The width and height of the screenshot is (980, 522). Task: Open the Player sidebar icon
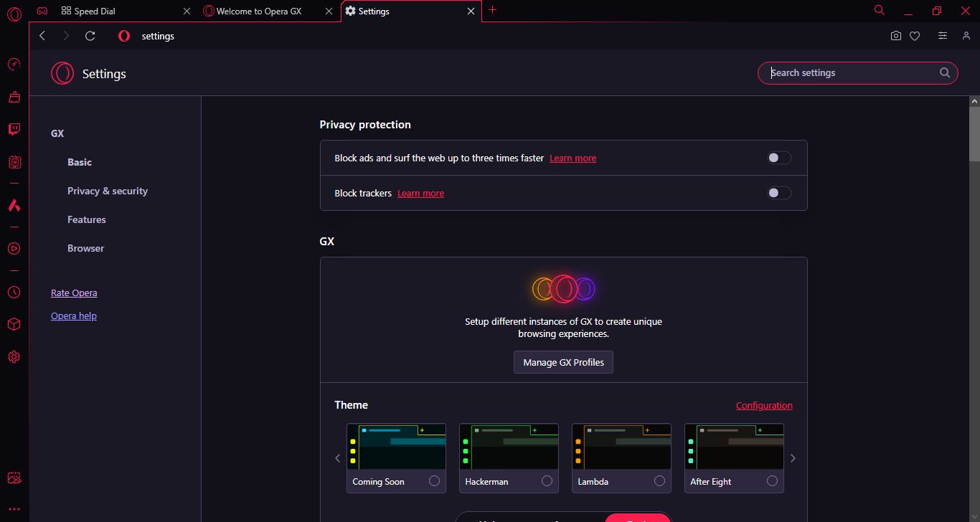point(14,249)
